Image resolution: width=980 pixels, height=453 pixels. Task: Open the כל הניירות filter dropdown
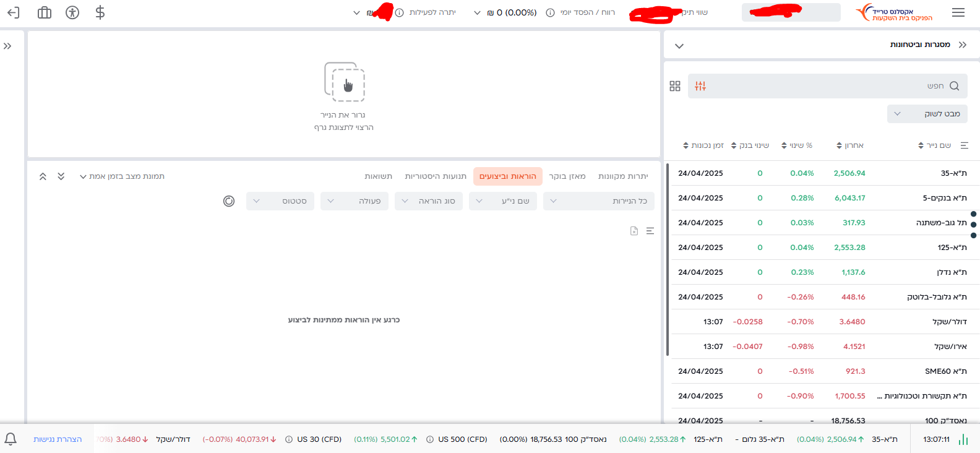click(x=599, y=201)
